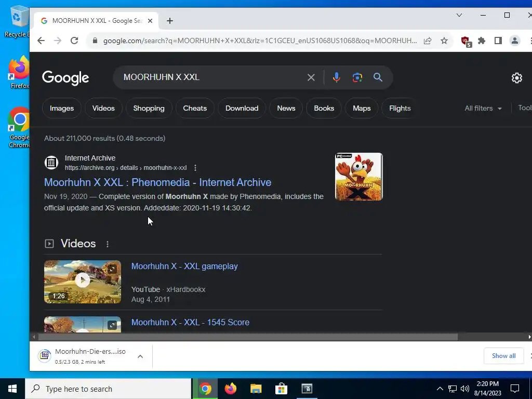Open Google quick settings gear

tap(517, 78)
